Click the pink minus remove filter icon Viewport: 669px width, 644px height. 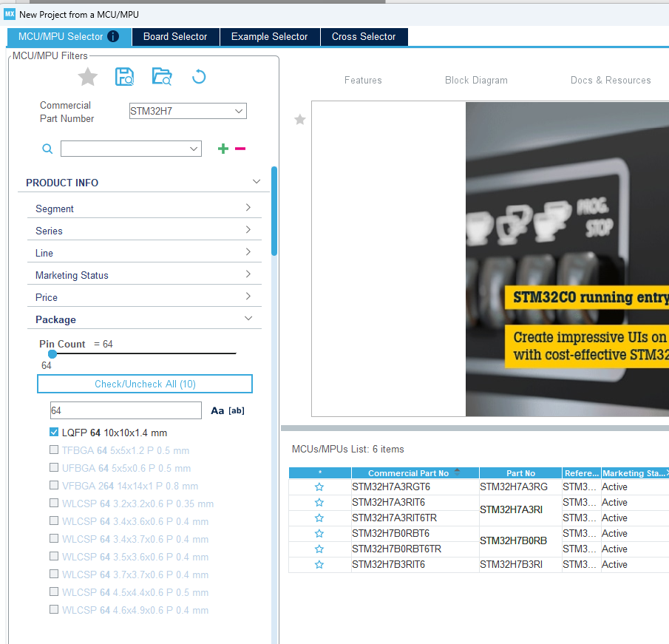240,149
